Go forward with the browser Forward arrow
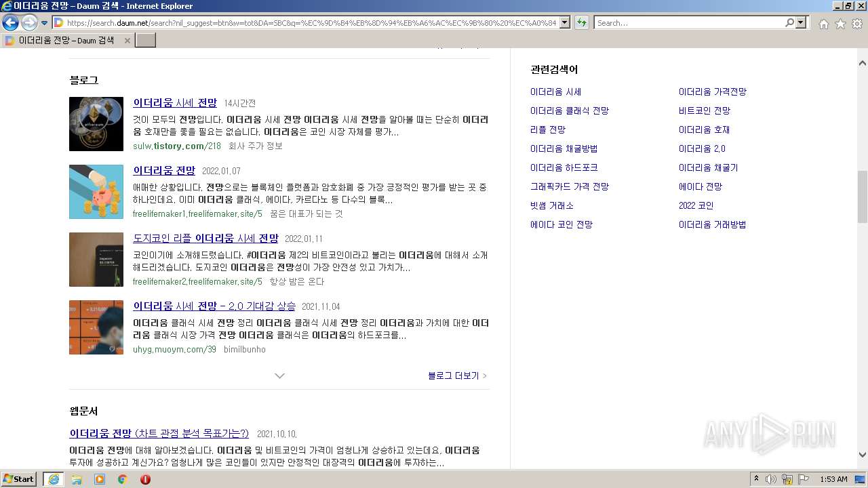 pyautogui.click(x=29, y=22)
